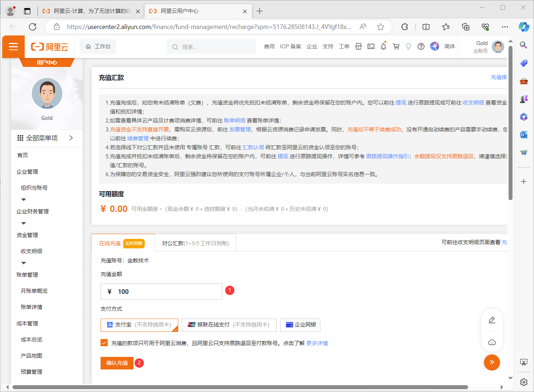The width and height of the screenshot is (534, 392).
Task: Open the 续费管理 link
Action: pyautogui.click(x=138, y=139)
